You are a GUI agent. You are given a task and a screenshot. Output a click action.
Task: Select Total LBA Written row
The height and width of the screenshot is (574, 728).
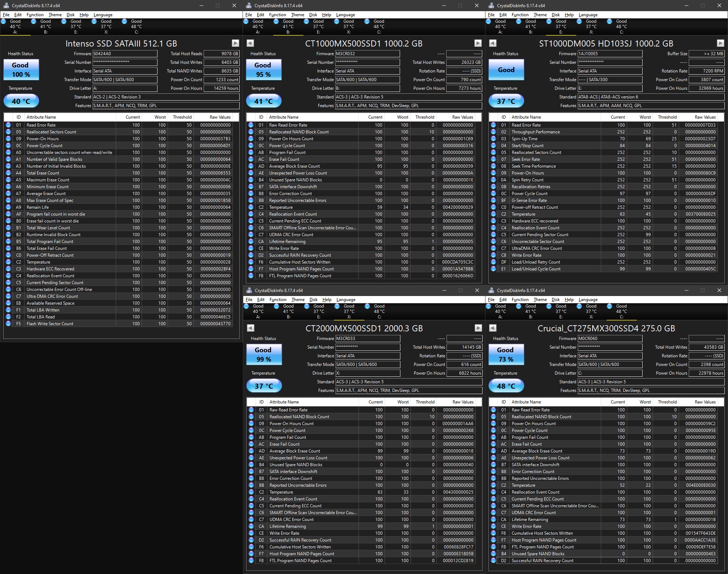pyautogui.click(x=118, y=310)
